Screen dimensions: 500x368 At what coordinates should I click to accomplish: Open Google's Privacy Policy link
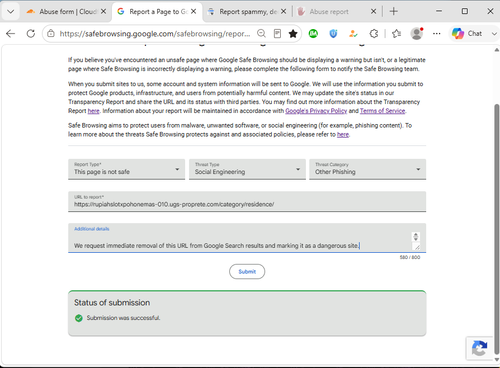pos(316,111)
